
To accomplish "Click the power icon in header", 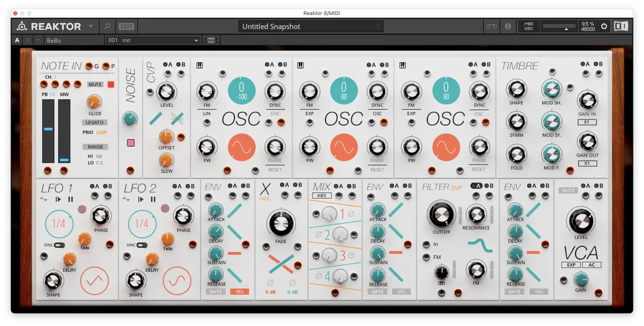I will click(x=604, y=27).
